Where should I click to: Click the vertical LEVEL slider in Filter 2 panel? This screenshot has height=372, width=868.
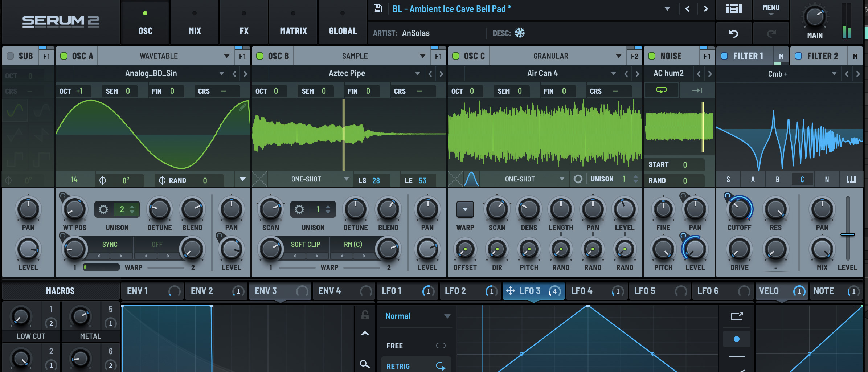click(847, 234)
